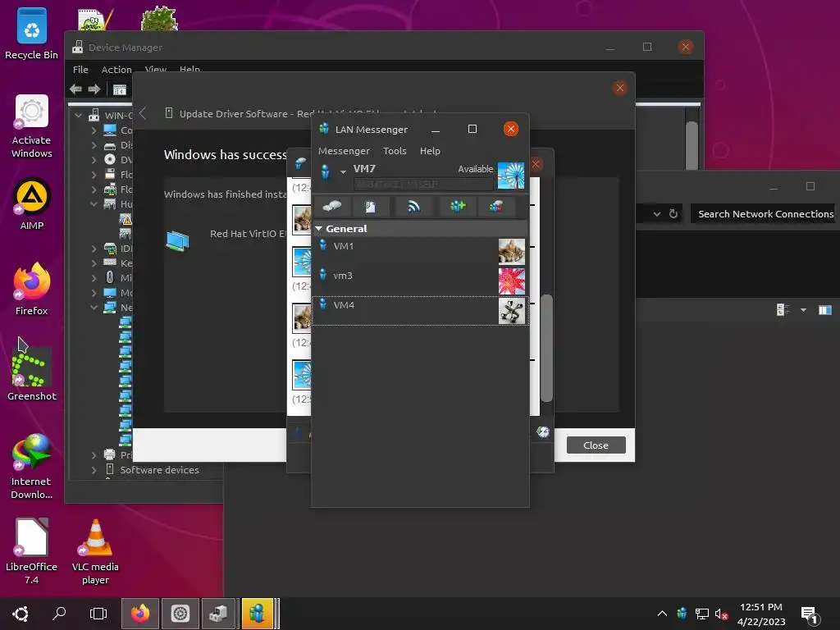Click Settings gear taskbar button

(x=180, y=614)
